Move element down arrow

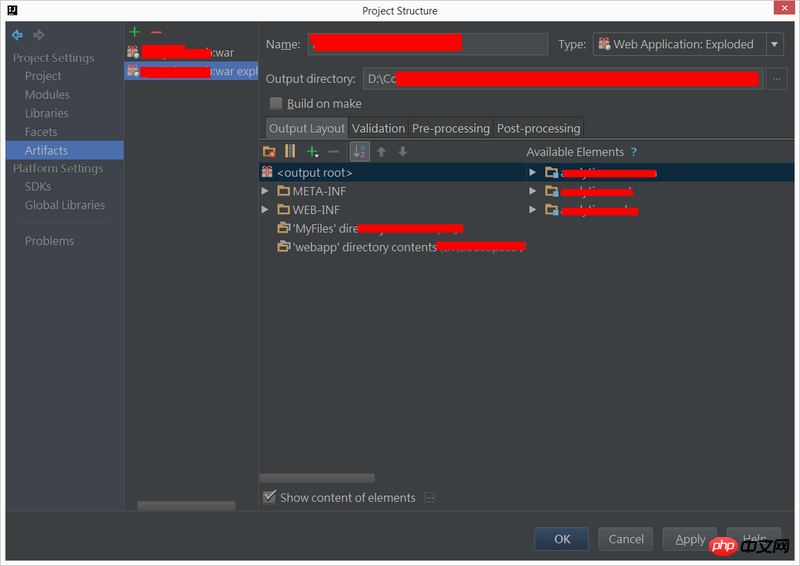[x=403, y=152]
